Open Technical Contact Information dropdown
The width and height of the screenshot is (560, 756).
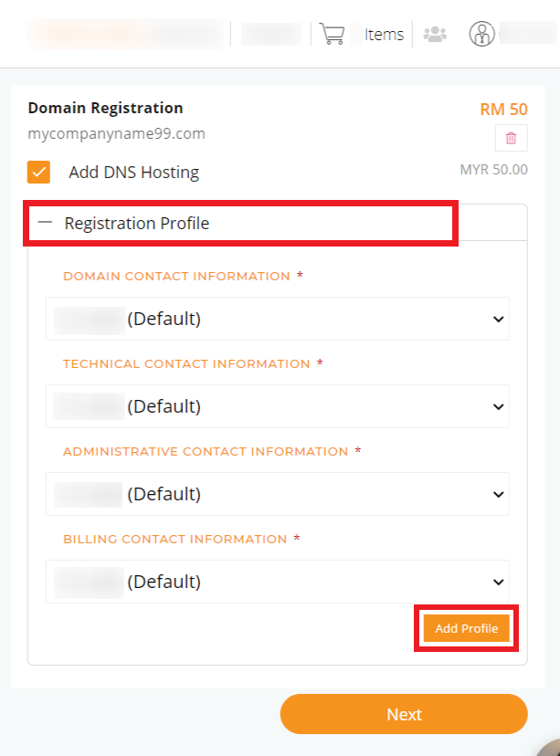pos(278,406)
